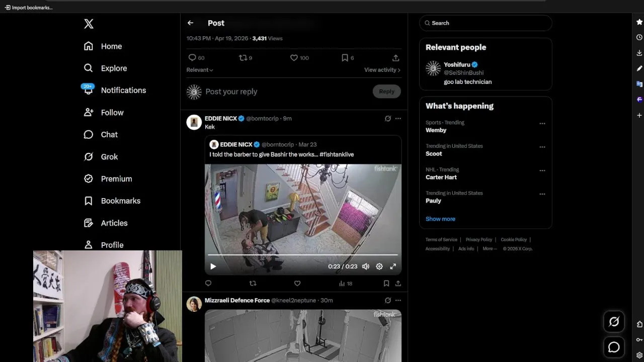Expand the footer More menu
This screenshot has width=644, height=362.
(x=490, y=249)
